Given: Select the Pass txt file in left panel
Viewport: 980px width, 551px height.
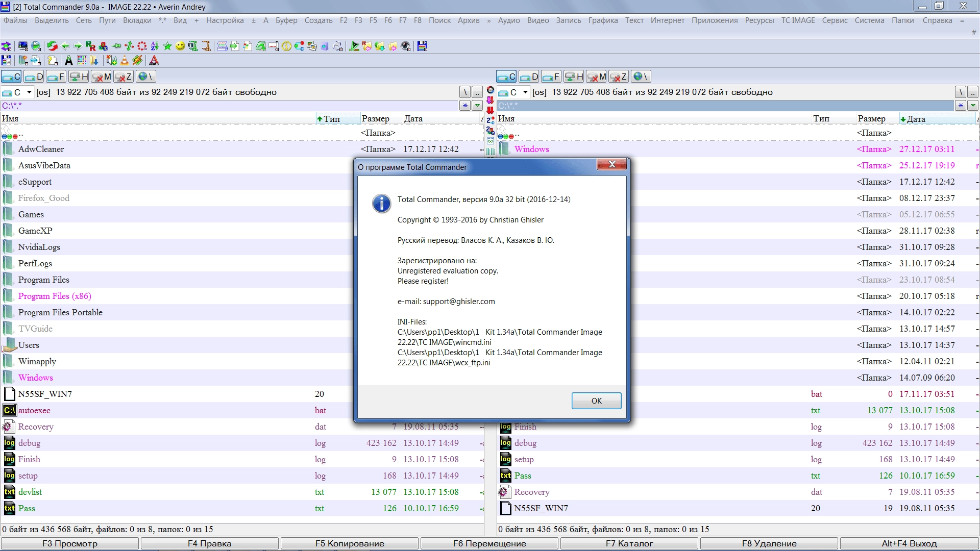Looking at the screenshot, I should pyautogui.click(x=242, y=508).
